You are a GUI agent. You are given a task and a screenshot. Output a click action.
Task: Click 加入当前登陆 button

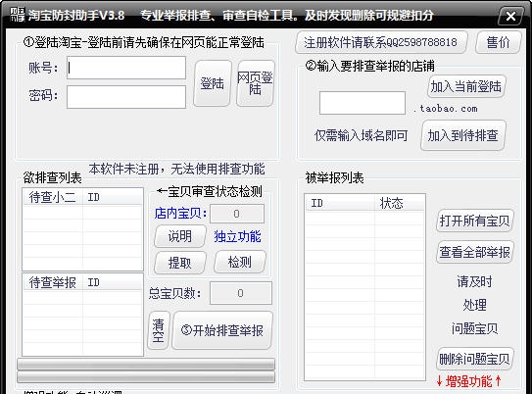[466, 86]
